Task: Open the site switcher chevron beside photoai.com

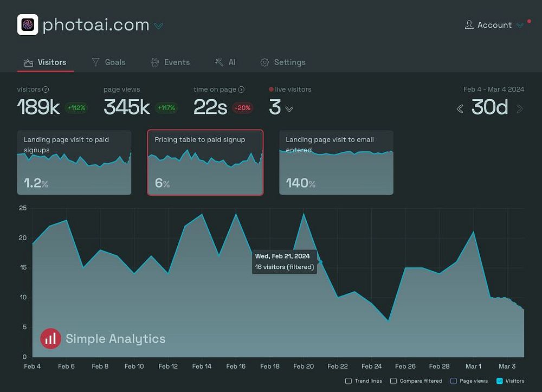Action: (x=158, y=26)
